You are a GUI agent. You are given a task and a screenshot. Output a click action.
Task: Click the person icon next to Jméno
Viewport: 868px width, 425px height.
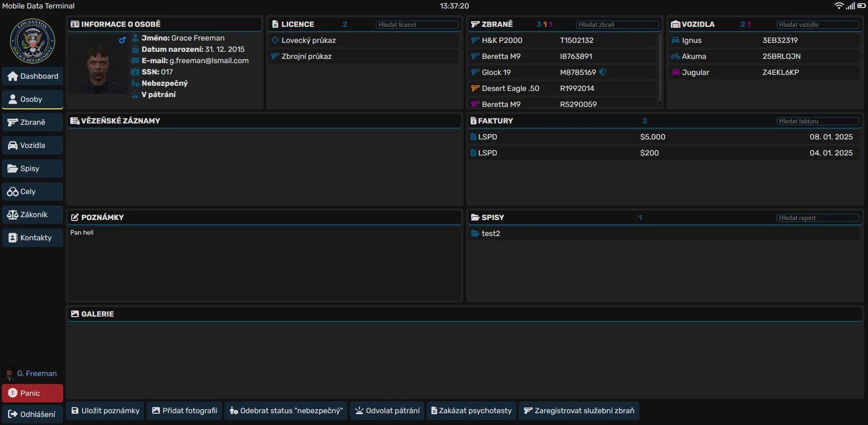coord(135,38)
